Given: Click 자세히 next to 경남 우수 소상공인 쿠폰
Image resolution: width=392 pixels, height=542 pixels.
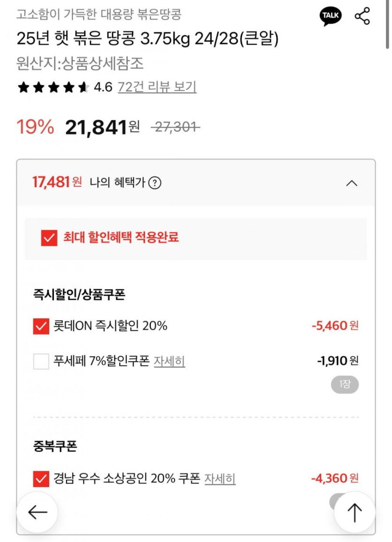Looking at the screenshot, I should [x=220, y=479].
